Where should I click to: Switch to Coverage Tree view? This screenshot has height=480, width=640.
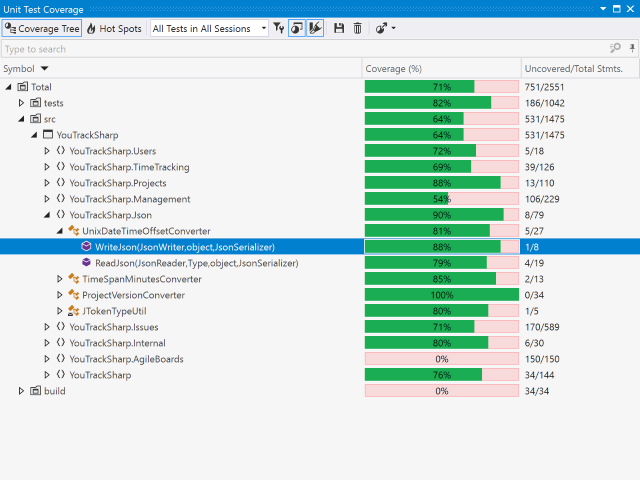coord(41,29)
